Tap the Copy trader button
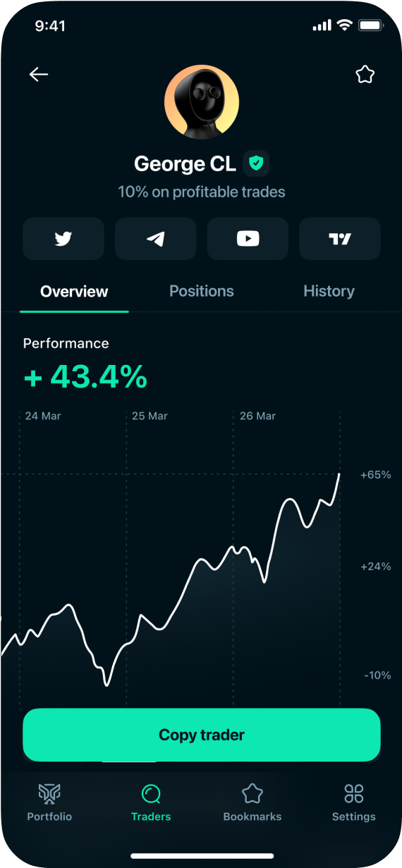 click(202, 735)
